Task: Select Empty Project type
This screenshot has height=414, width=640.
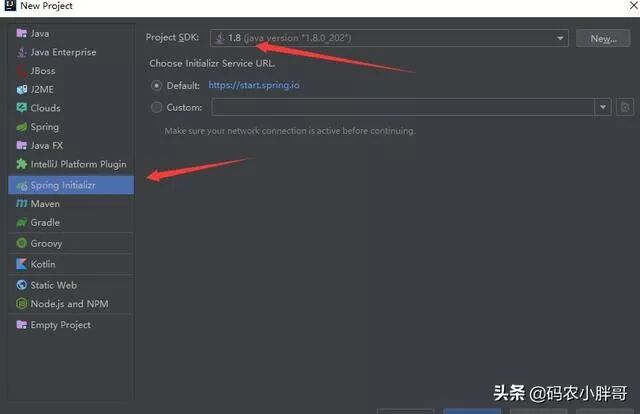Action: (71, 325)
